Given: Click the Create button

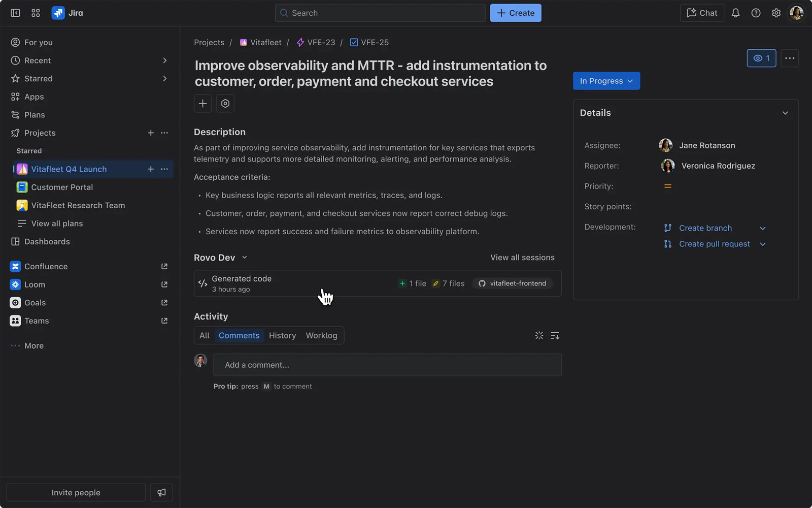Looking at the screenshot, I should [515, 13].
